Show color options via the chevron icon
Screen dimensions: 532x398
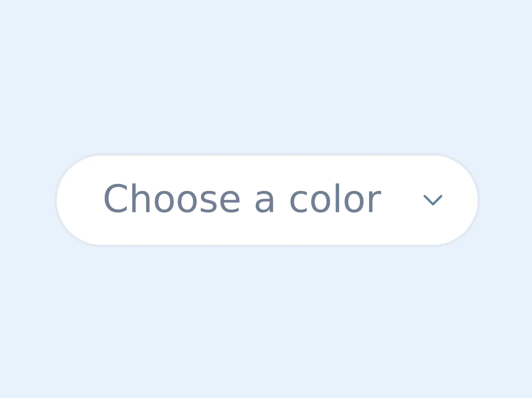pyautogui.click(x=433, y=200)
